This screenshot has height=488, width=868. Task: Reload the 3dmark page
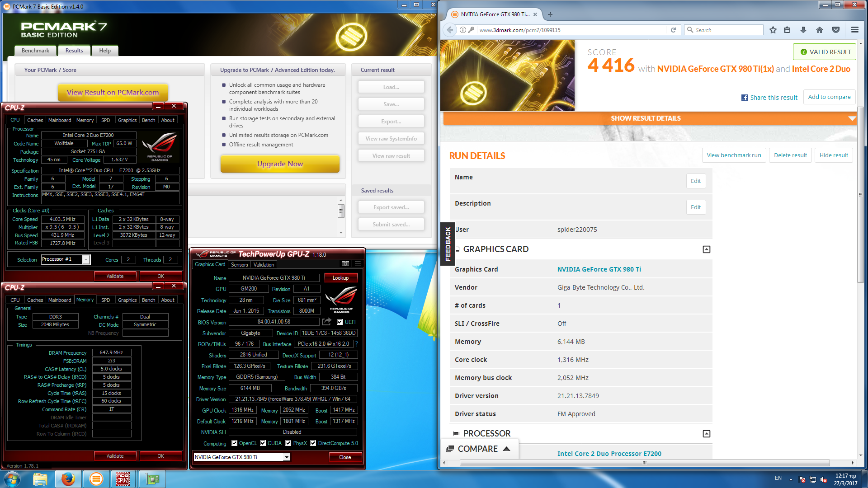673,30
